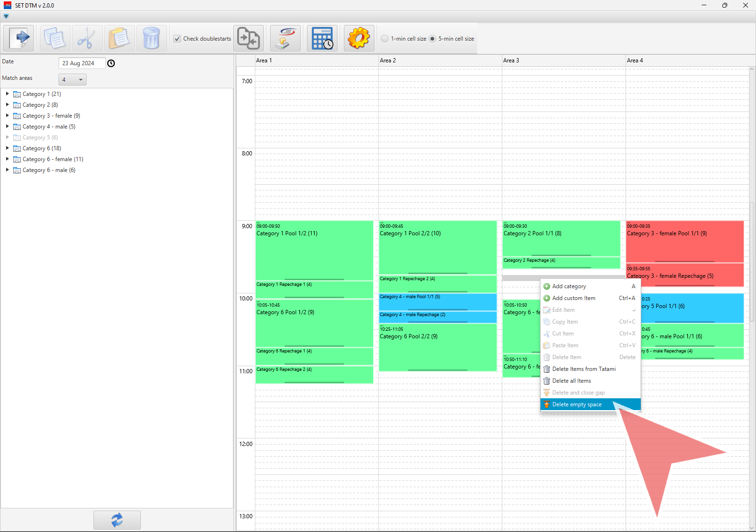Expand the Category 6 - female (11) node
756x532 pixels.
[8, 159]
